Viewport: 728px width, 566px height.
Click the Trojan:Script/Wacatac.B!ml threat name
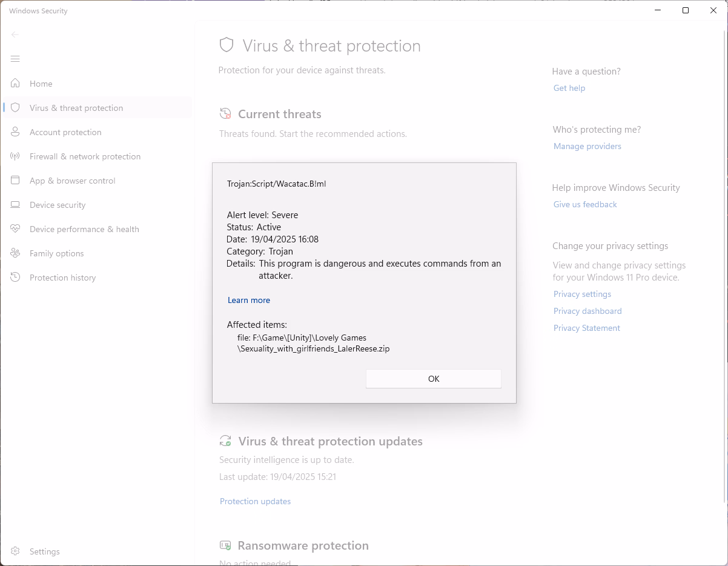276,184
